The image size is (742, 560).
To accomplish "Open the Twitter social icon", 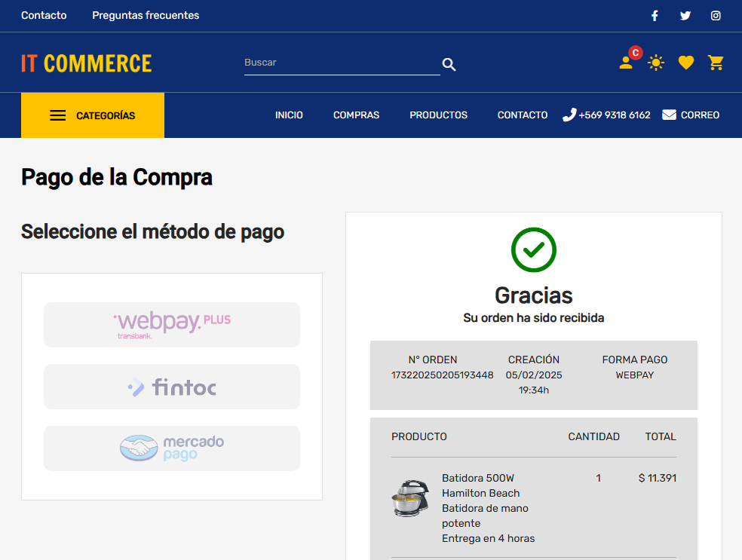I will [685, 16].
